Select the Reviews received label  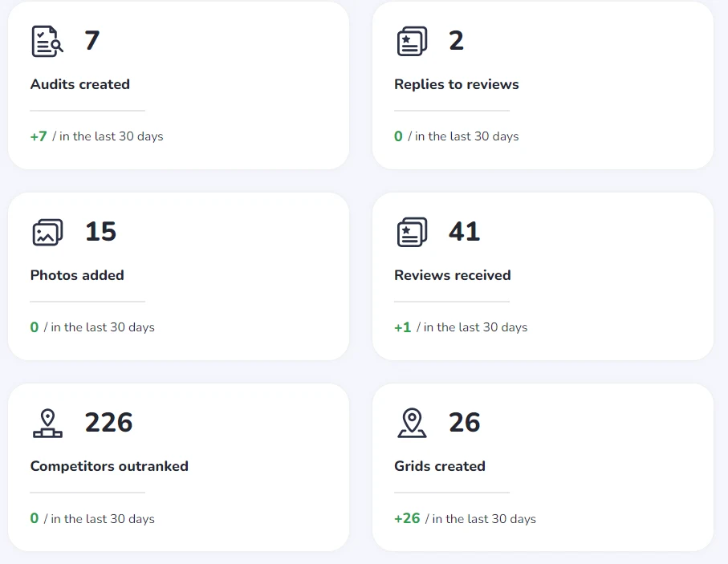tap(452, 275)
